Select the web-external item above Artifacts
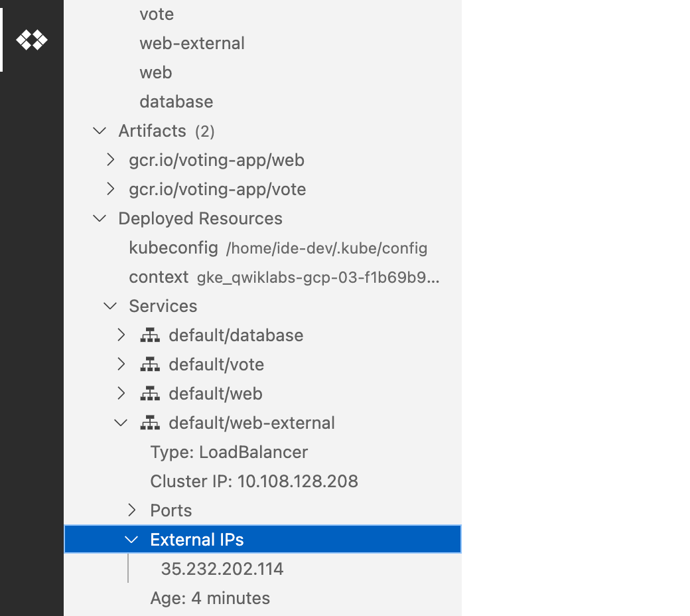This screenshot has height=616, width=690. click(x=192, y=44)
